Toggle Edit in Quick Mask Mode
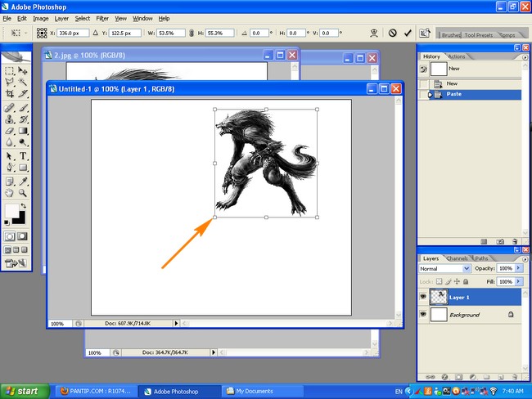Screen dimensions: 532x399 [x=22, y=236]
